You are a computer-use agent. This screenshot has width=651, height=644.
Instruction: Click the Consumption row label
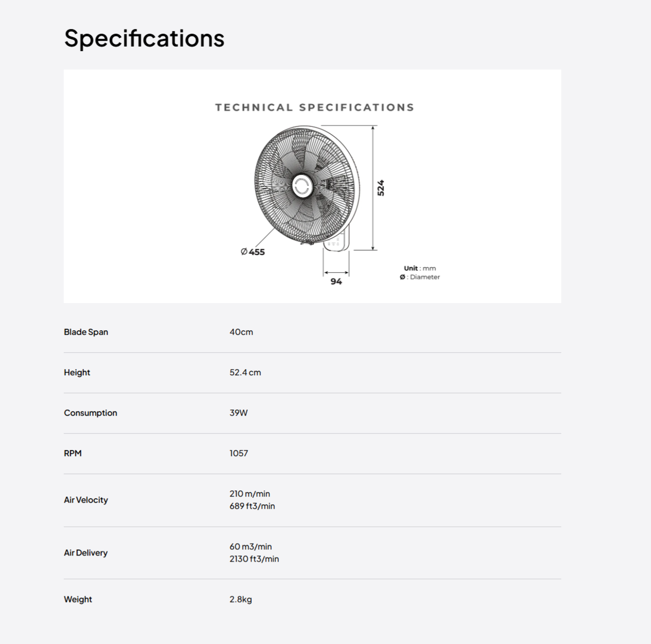[x=91, y=413]
